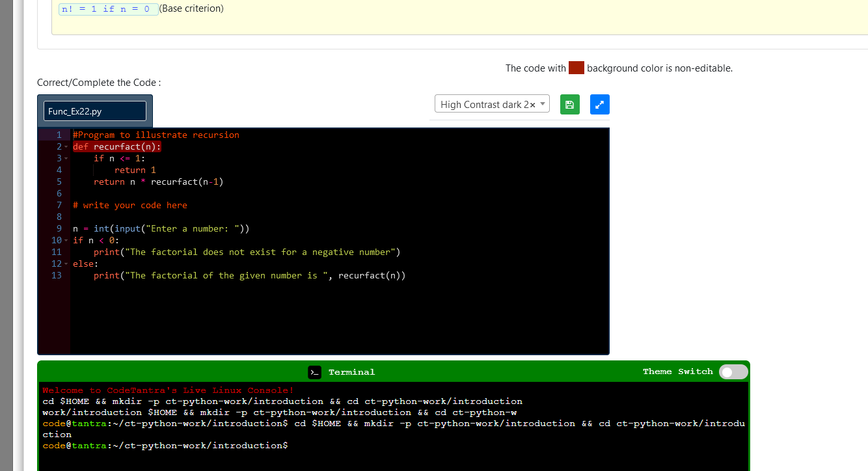This screenshot has height=471, width=868.
Task: Click the terminal prompt icon beside Terminal
Action: point(315,372)
